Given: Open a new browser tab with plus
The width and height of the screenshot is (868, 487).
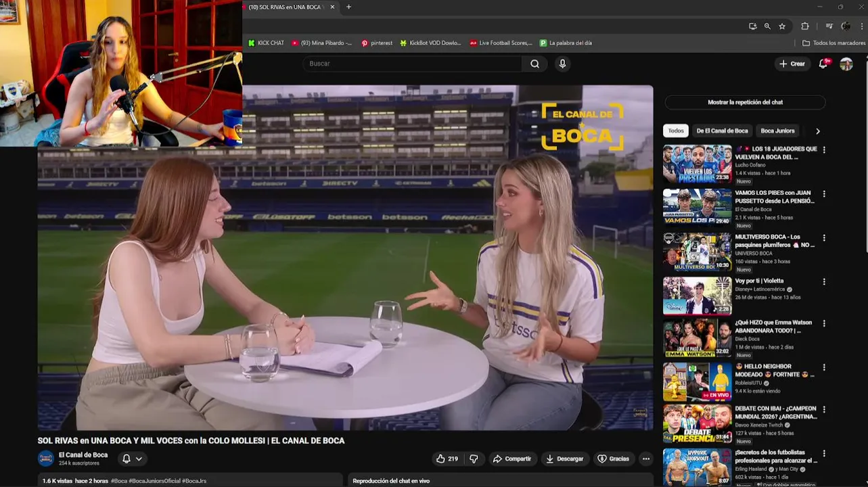Looking at the screenshot, I should pyautogui.click(x=348, y=7).
